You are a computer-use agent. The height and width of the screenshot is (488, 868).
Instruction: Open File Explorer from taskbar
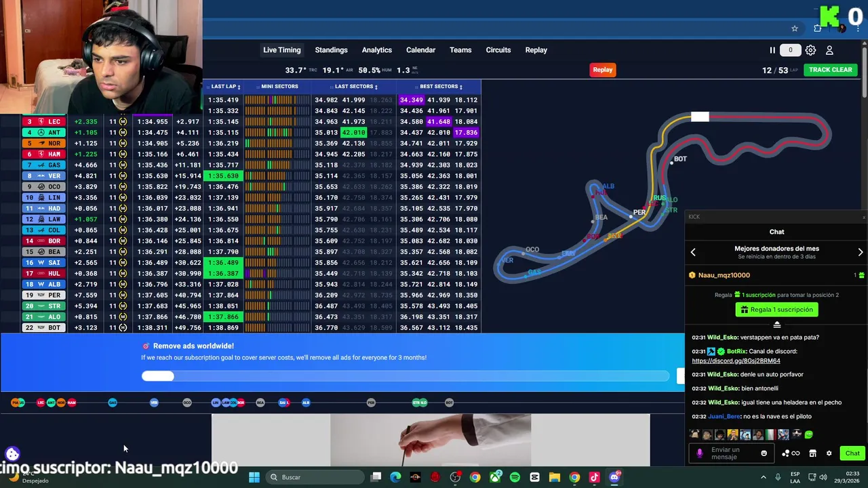[x=554, y=477]
